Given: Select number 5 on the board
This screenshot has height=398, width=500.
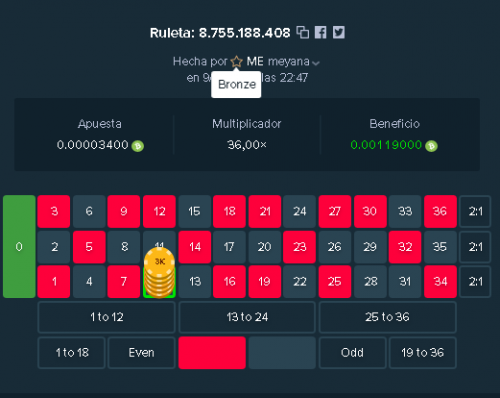Looking at the screenshot, I should pos(89,247).
